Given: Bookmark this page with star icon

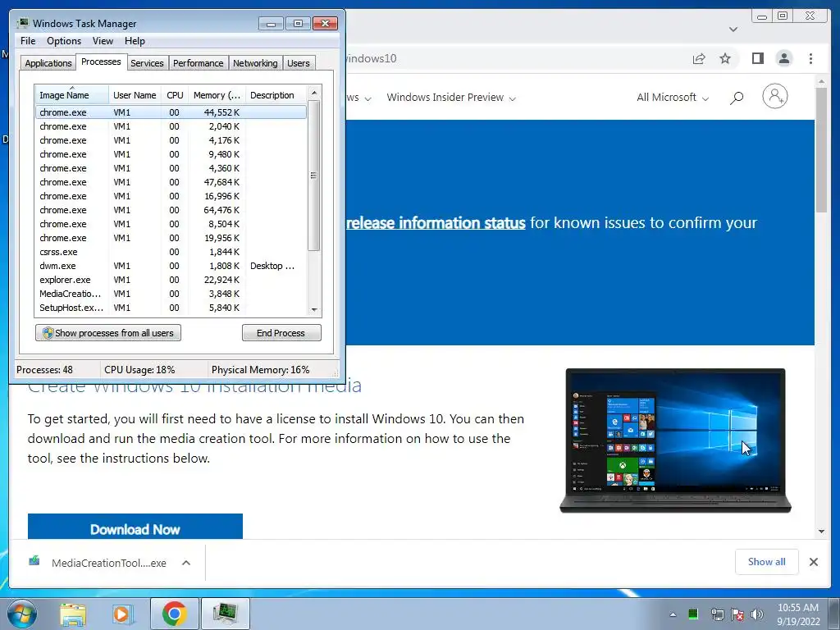Looking at the screenshot, I should (x=725, y=58).
